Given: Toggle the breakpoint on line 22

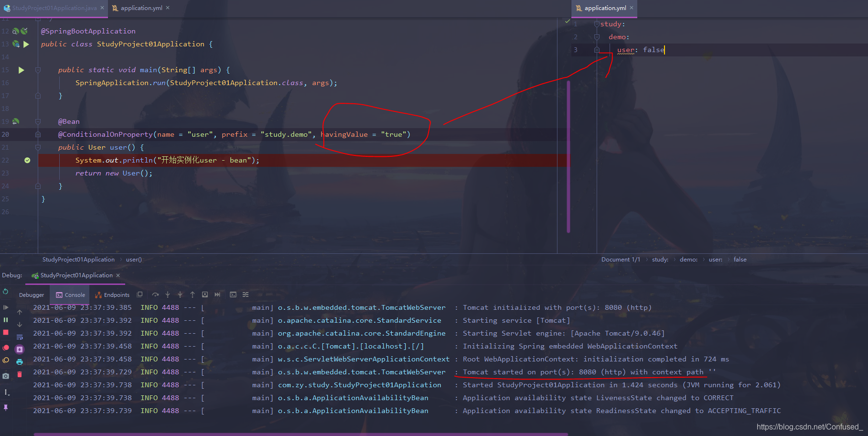Looking at the screenshot, I should [x=27, y=160].
